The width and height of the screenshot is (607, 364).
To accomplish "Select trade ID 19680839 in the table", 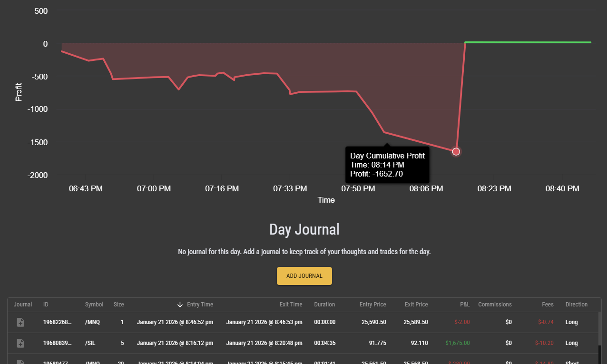I will click(58, 343).
